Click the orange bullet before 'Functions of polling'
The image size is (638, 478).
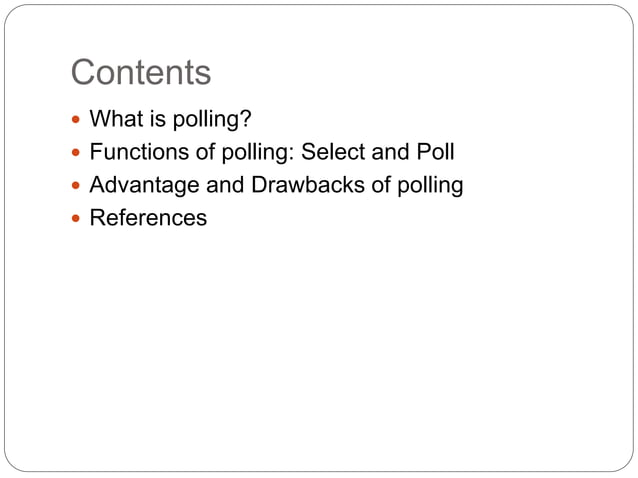coord(77,154)
